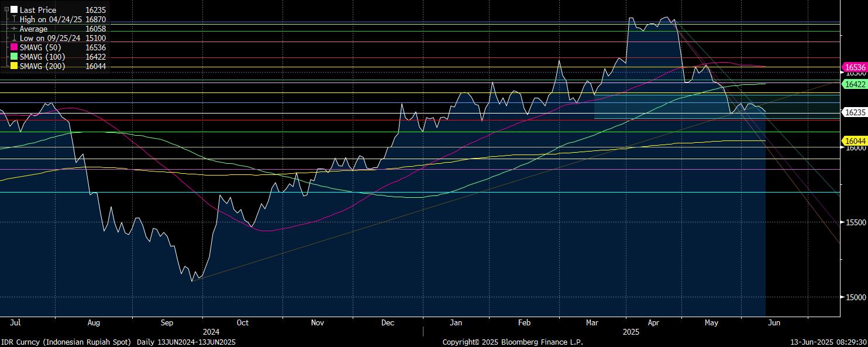Select the magenta 16536 price tag on axis
Viewport: 868px width, 347px height.
(855, 68)
